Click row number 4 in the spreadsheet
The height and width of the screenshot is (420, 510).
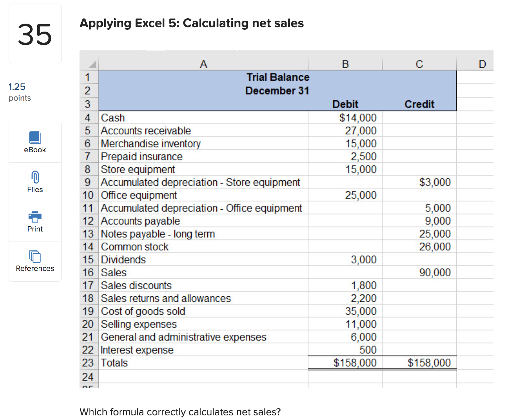pyautogui.click(x=88, y=118)
